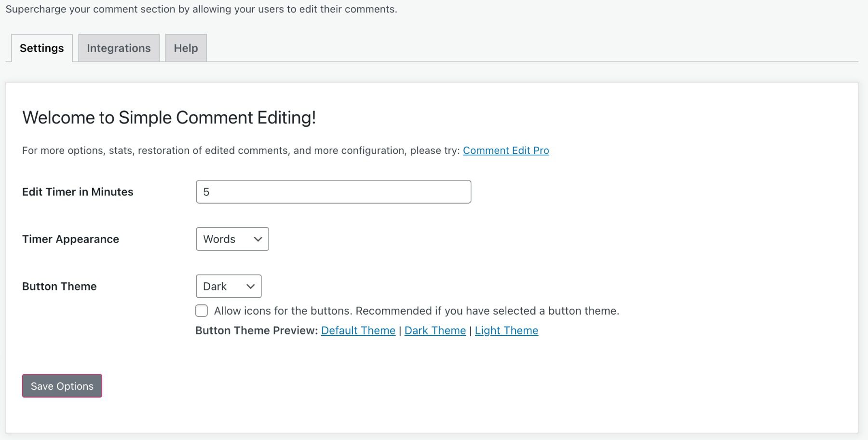This screenshot has width=868, height=440.
Task: Click the Edit Timer in Minutes field
Action: (333, 192)
